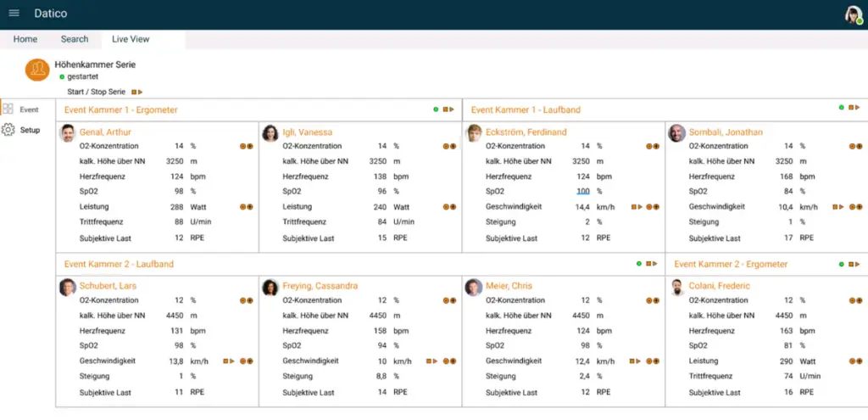Increase Genal, Arthur O2-Konzentration with plus
The height and width of the screenshot is (420, 868).
pos(250,147)
